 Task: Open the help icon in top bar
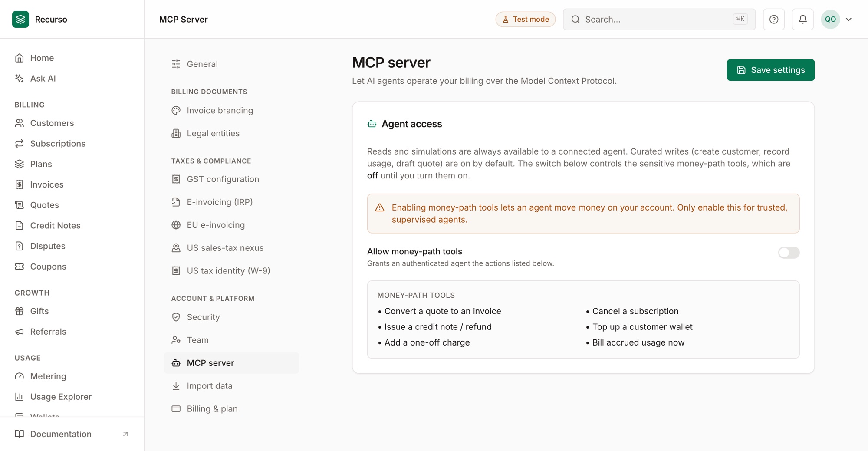pos(774,19)
